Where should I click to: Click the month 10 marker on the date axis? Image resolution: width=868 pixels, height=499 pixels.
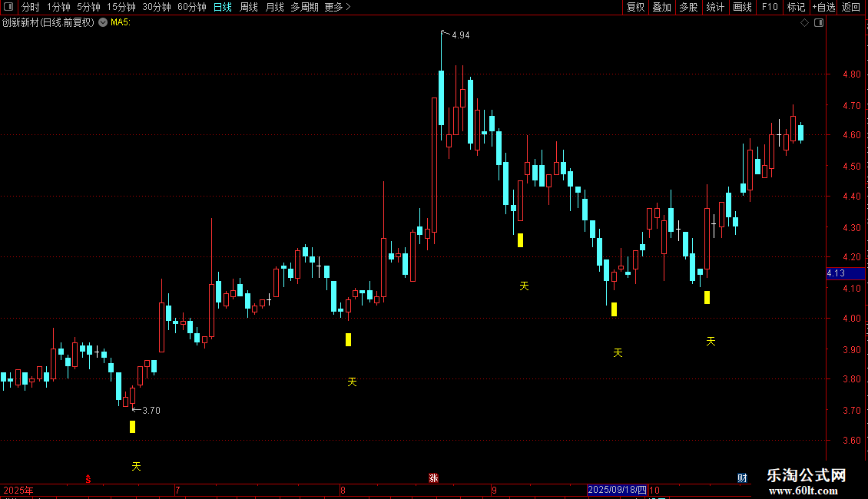point(654,490)
